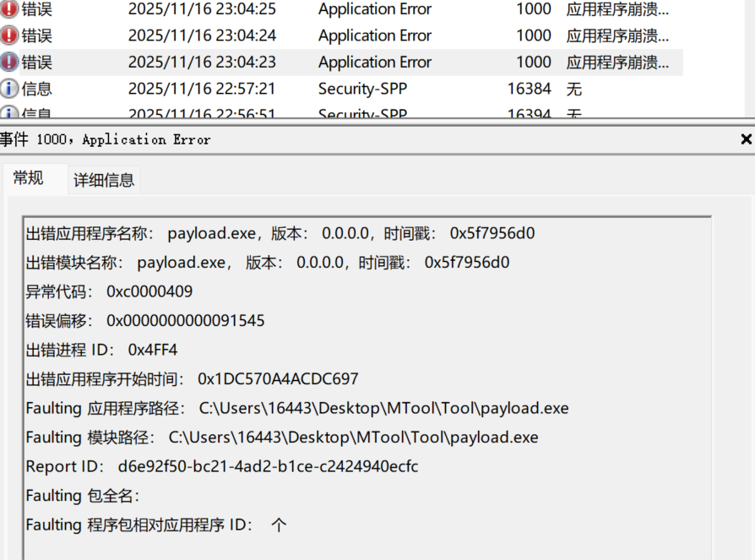
Task: Switch to the 详细信息 tab
Action: point(104,180)
